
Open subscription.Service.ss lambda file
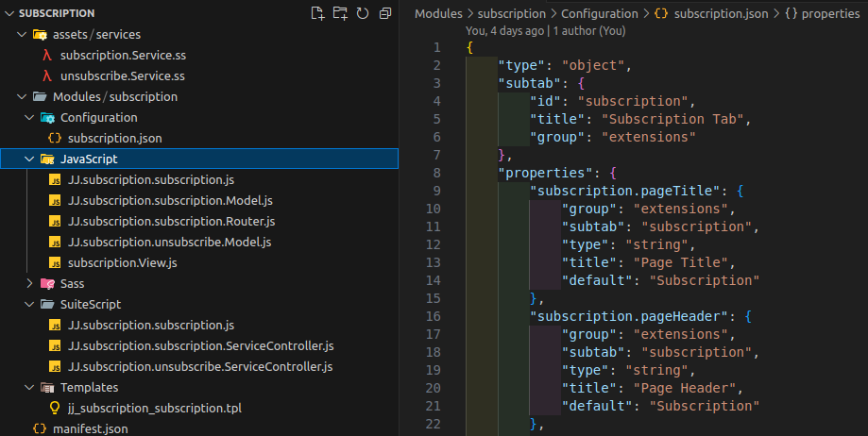click(122, 55)
